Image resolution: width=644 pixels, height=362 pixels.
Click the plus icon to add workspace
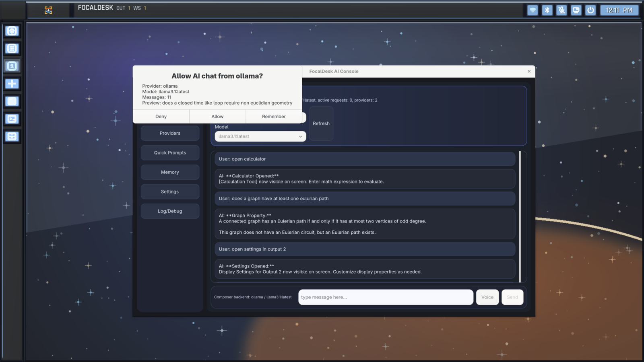click(x=12, y=84)
